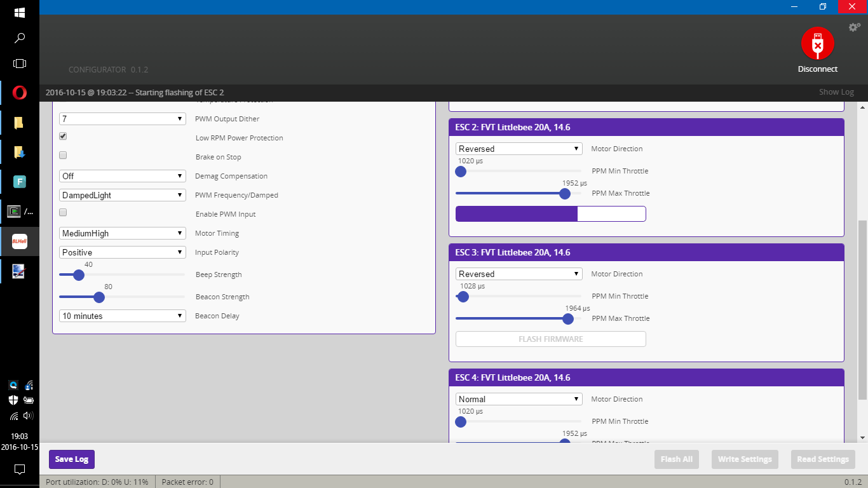Click the Beacon Strength slider handle
Image resolution: width=868 pixels, height=488 pixels.
point(98,297)
